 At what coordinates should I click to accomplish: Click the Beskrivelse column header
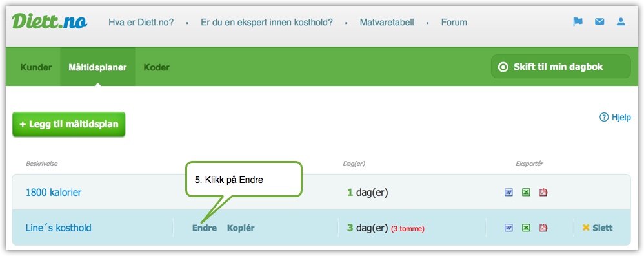point(41,164)
